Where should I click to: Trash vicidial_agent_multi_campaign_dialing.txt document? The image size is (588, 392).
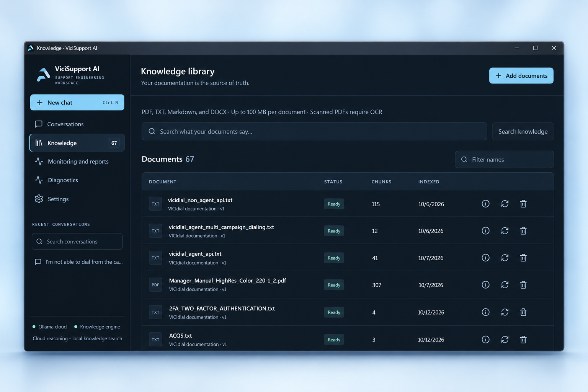click(x=523, y=230)
